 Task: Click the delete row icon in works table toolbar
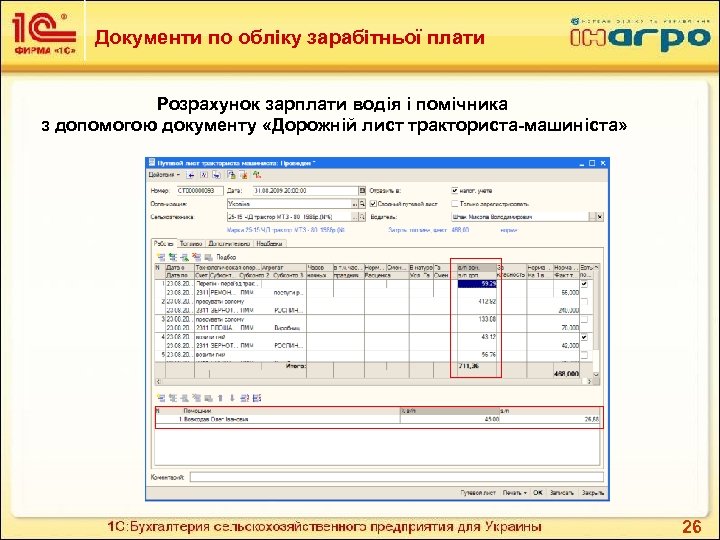point(197,257)
